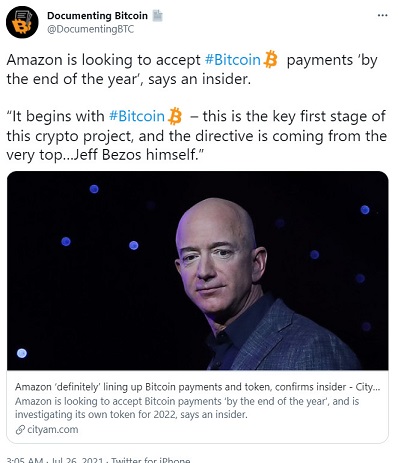Click the card description mentioning token for 2022
Viewport: 398px width, 463px height.
click(x=187, y=408)
